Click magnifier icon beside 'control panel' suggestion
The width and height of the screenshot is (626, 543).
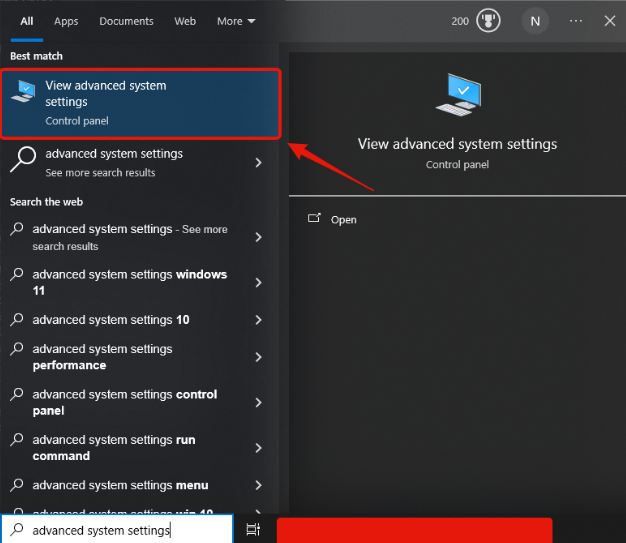17,394
